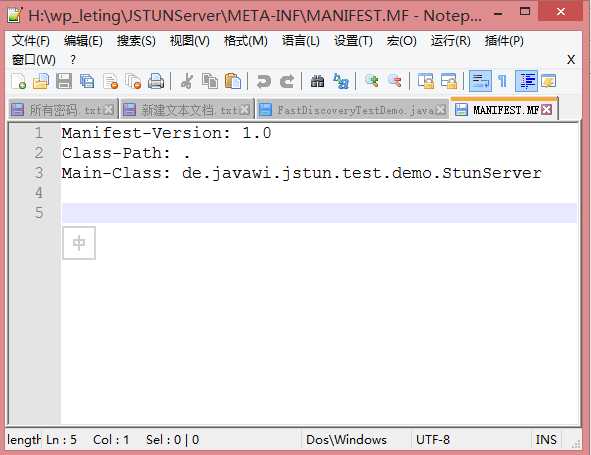Open 文件(F) menu
591x455 pixels.
pos(31,41)
